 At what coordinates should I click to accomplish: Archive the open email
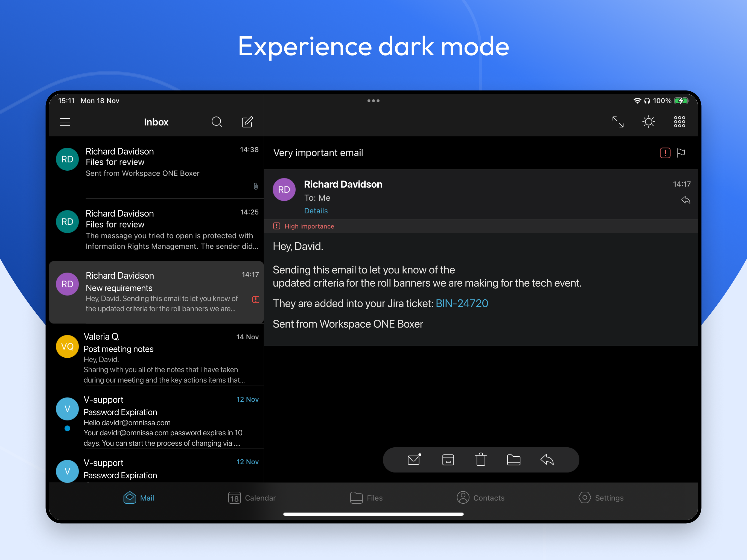click(x=448, y=460)
